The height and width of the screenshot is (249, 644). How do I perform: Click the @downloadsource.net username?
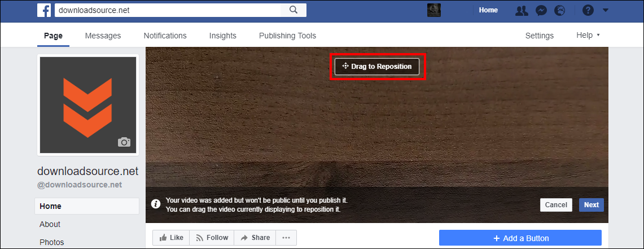pyautogui.click(x=80, y=185)
